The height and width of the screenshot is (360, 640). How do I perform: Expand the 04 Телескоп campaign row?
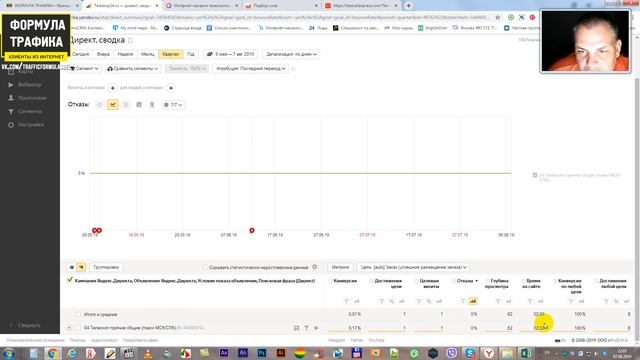[x=69, y=328]
